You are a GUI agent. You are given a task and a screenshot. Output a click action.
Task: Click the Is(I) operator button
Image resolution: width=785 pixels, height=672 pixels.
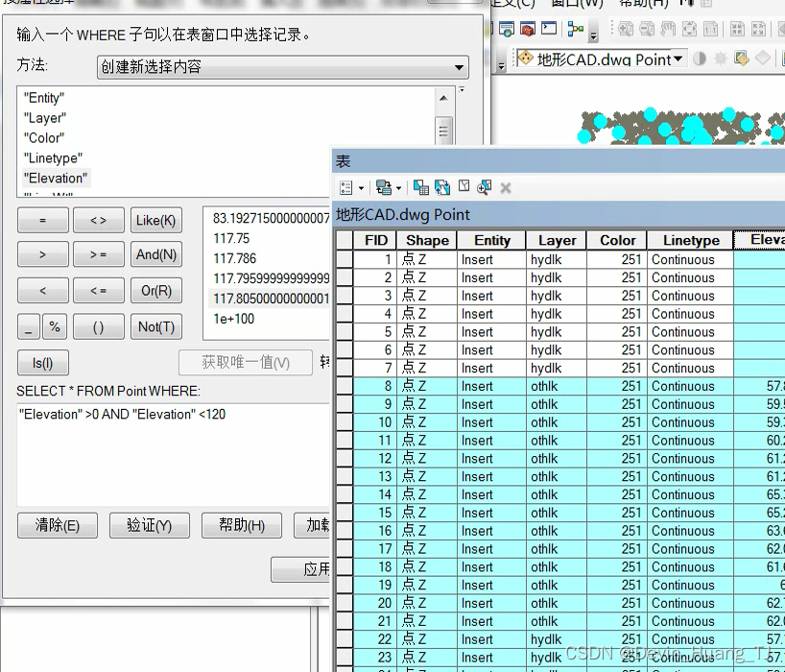pos(42,363)
